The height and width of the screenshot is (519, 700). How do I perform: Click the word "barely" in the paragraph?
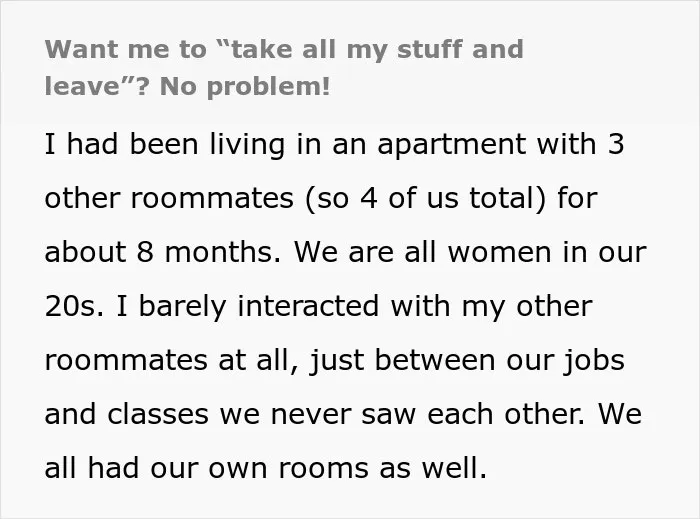tap(182, 307)
